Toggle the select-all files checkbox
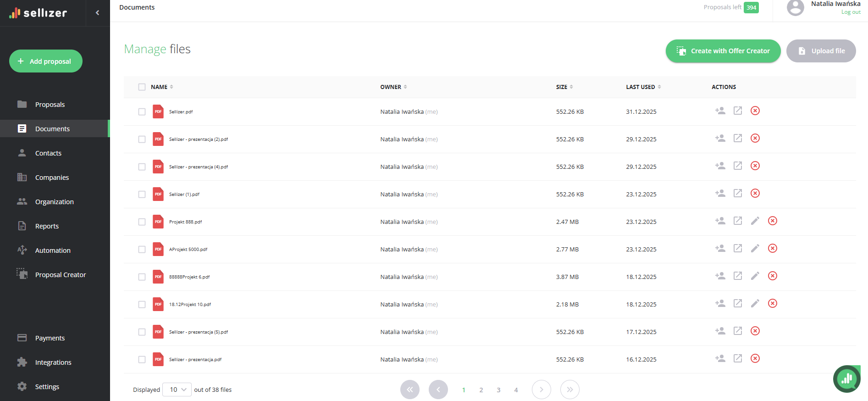 142,87
